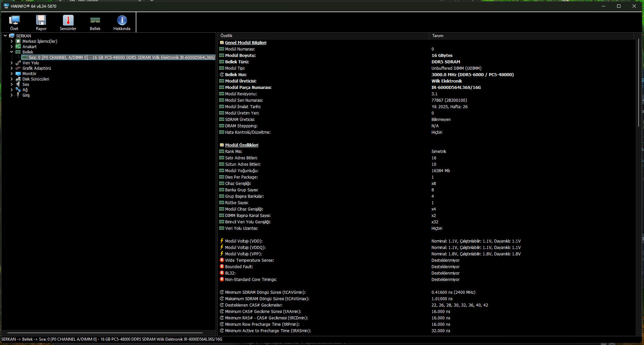
Task: Click the Grafik Adaptörü card icon
Action: click(19, 68)
